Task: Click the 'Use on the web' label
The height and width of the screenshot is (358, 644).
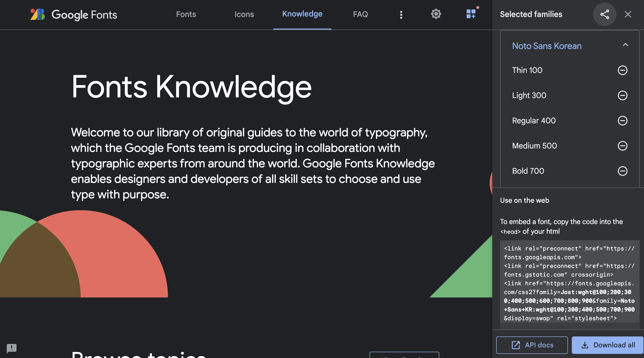Action: 525,200
